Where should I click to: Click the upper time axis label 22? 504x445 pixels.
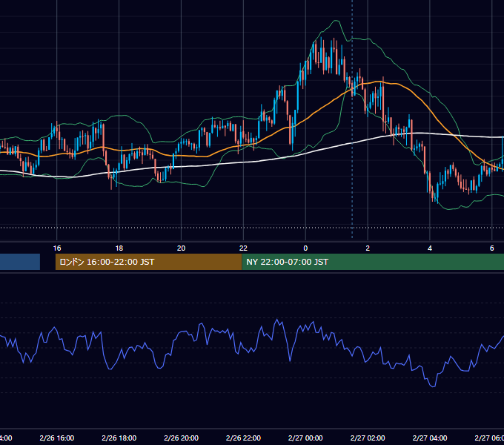point(243,248)
